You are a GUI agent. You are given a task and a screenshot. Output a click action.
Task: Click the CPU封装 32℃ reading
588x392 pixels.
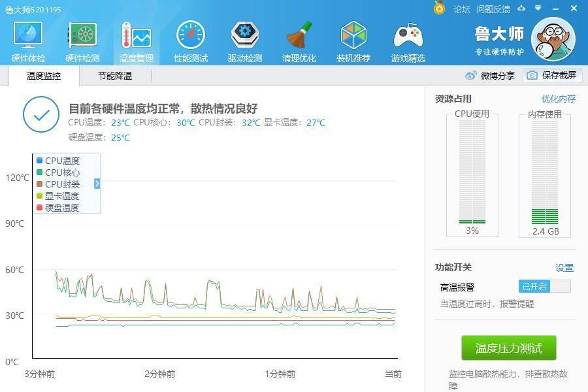(229, 123)
